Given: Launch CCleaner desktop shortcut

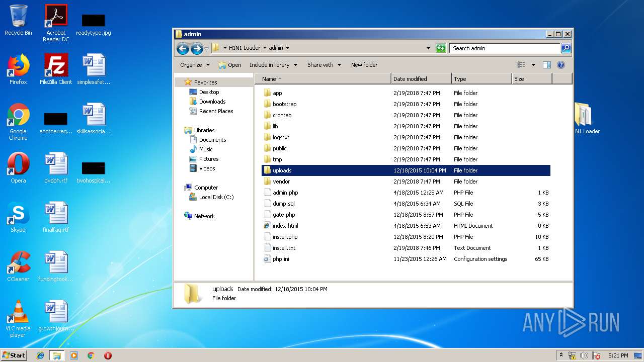Looking at the screenshot, I should point(18,266).
